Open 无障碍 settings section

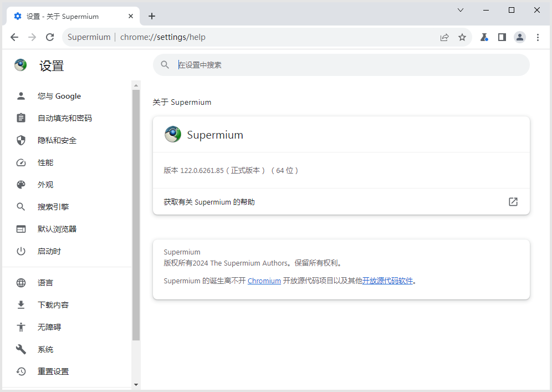pos(67,327)
